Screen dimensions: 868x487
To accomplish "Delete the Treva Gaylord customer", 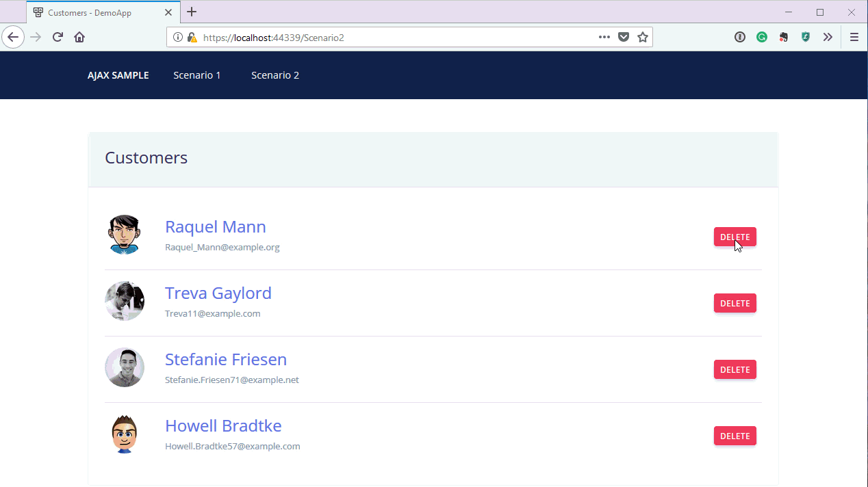I will (735, 303).
